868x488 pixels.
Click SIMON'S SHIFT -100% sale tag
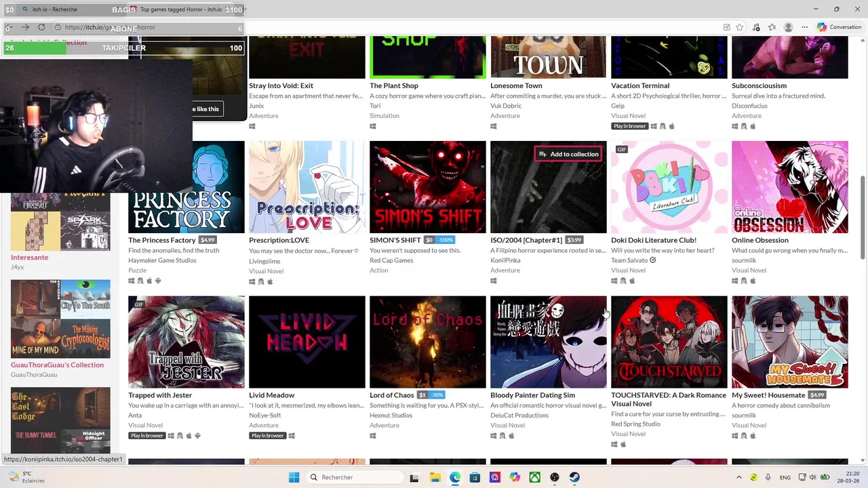[x=445, y=240]
